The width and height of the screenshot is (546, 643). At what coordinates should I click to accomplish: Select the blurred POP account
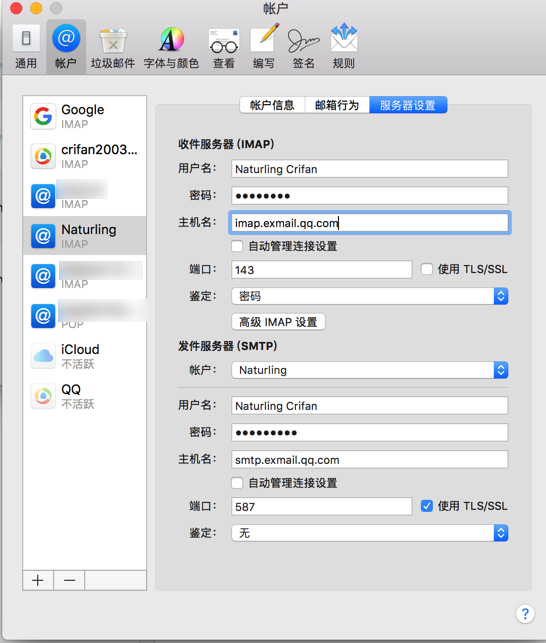point(85,316)
